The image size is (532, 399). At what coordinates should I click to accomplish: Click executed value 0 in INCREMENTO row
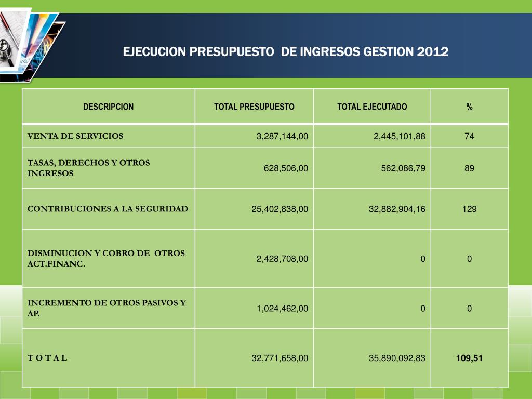(x=423, y=309)
